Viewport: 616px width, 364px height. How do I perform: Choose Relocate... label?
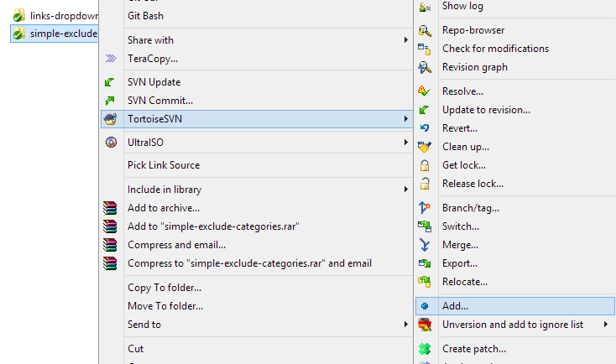pyautogui.click(x=465, y=282)
